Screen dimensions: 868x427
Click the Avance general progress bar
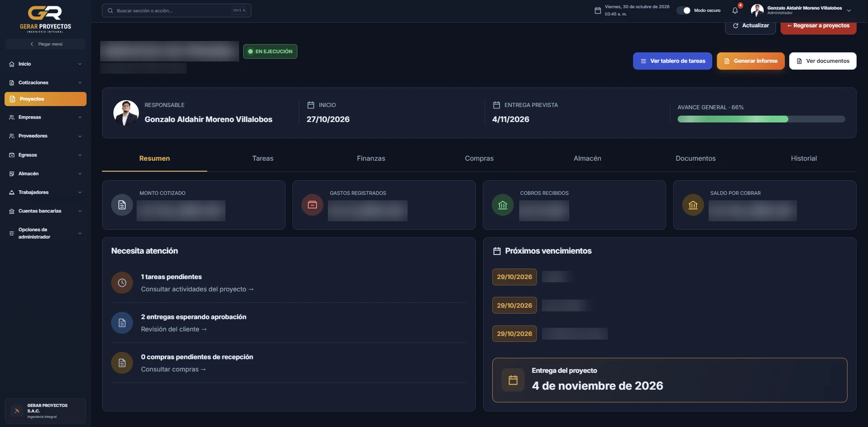[761, 119]
